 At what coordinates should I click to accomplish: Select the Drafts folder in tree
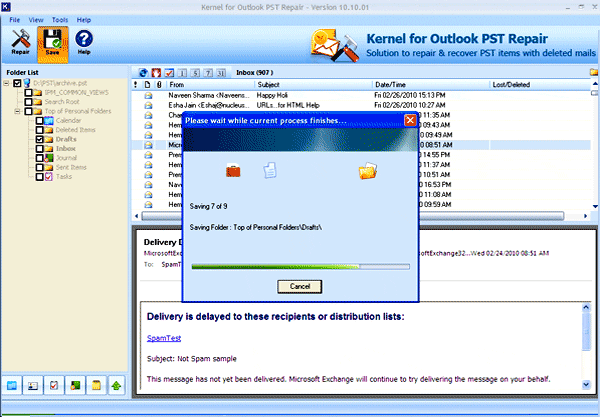point(66,139)
